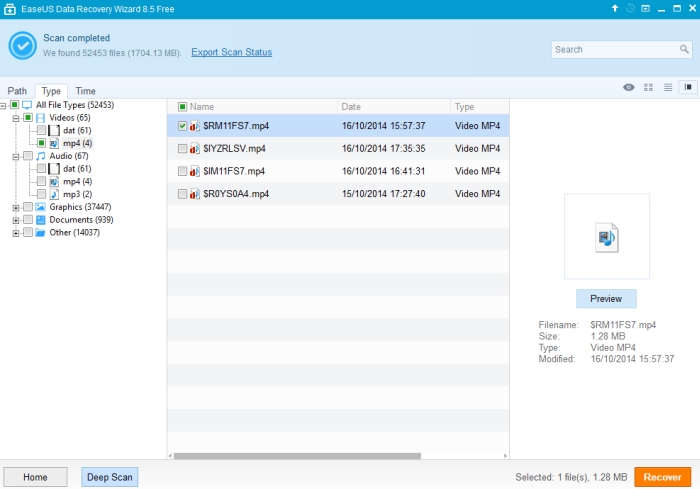The height and width of the screenshot is (489, 700).
Task: Click the Home button
Action: coord(35,477)
